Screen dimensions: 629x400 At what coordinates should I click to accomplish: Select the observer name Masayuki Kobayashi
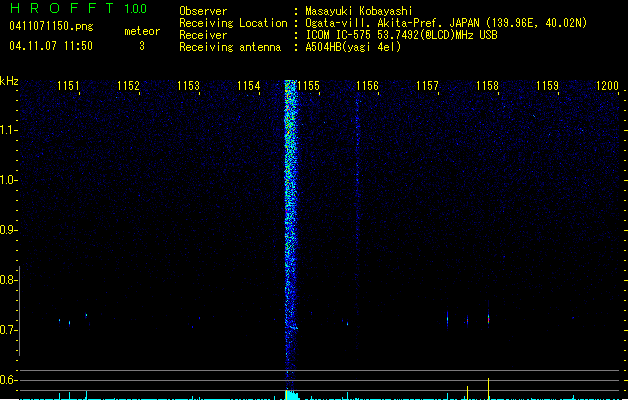click(359, 11)
